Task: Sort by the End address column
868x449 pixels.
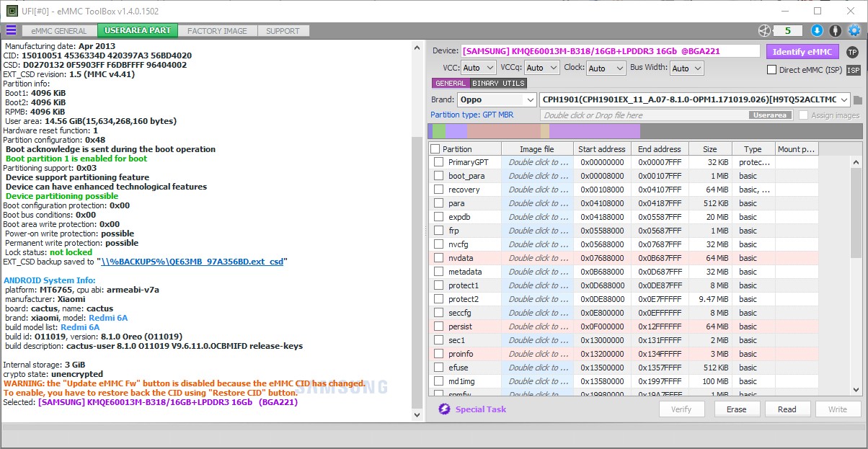Action: (x=659, y=149)
